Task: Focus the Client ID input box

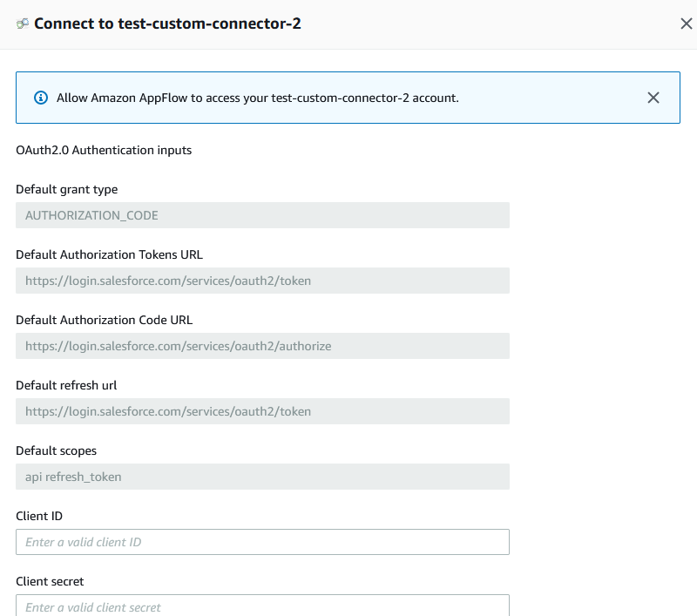Action: tap(262, 542)
